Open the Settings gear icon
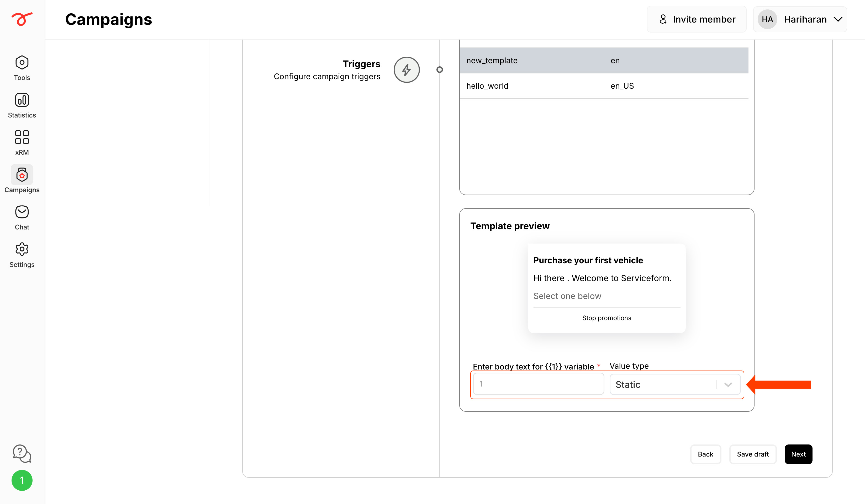Viewport: 865px width, 504px height. tap(22, 249)
